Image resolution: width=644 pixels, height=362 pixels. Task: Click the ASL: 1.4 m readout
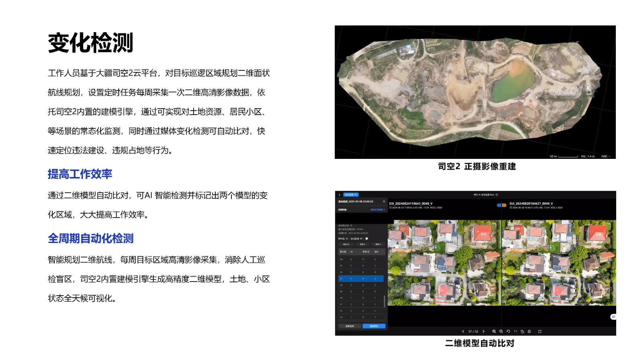click(588, 156)
